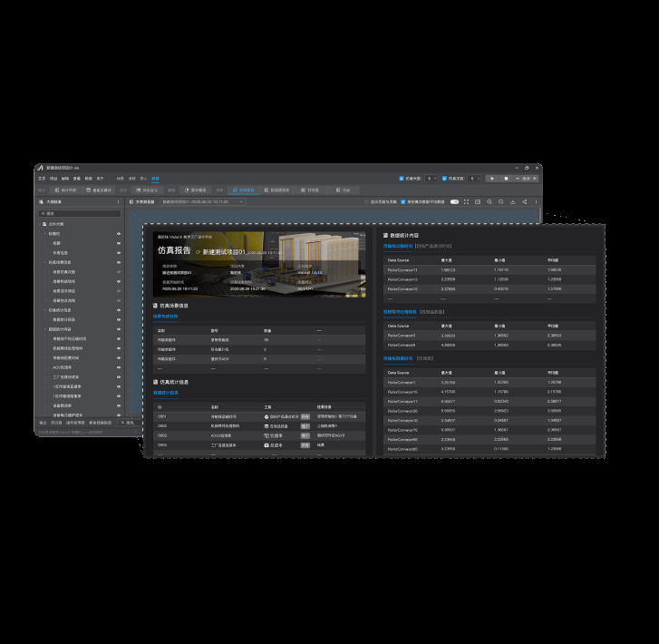
Task: Collapse the 仿真统计信息 outline group
Action: point(45,310)
